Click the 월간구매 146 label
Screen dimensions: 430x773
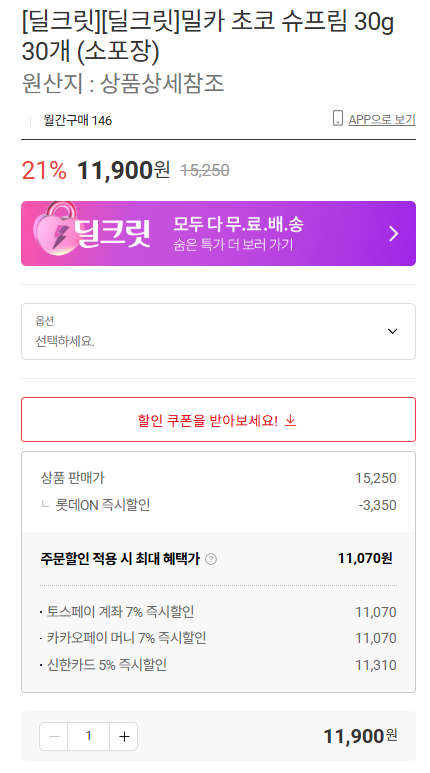(x=77, y=120)
